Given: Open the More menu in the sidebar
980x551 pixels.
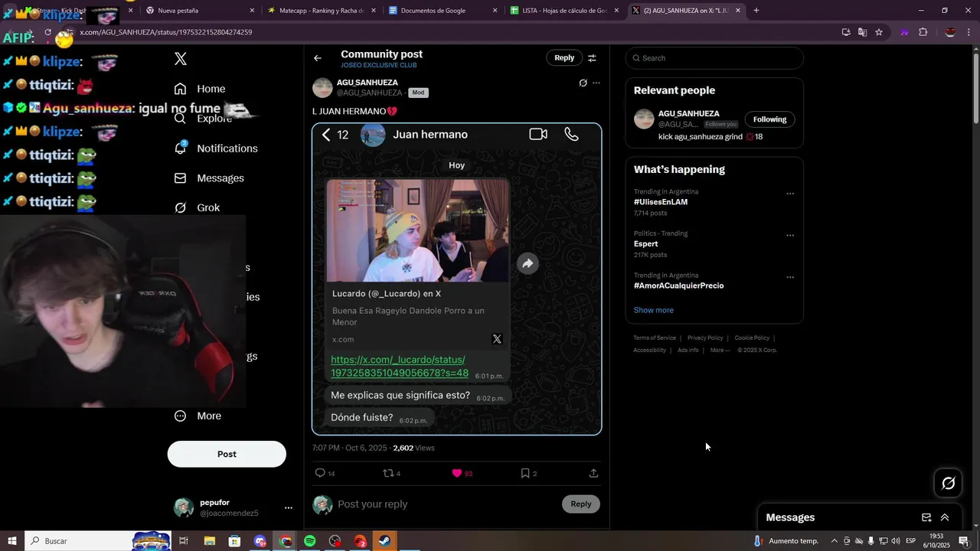Looking at the screenshot, I should [198, 416].
